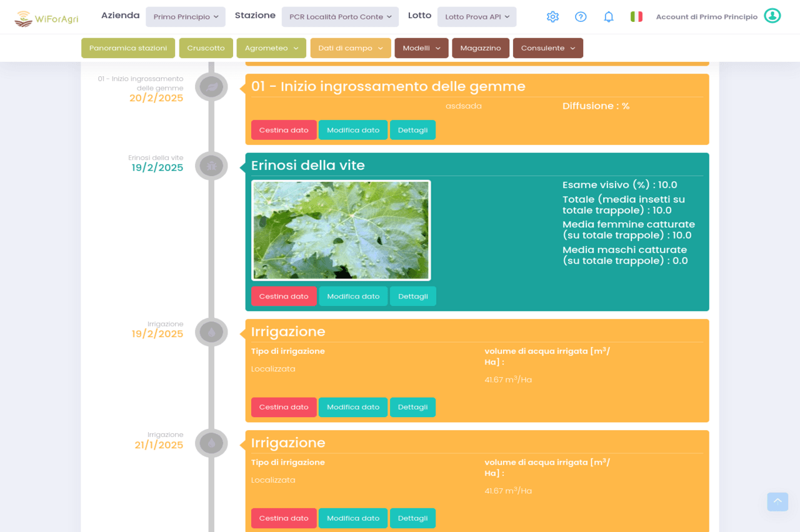Click the WiForAgri logo

pyautogui.click(x=46, y=18)
